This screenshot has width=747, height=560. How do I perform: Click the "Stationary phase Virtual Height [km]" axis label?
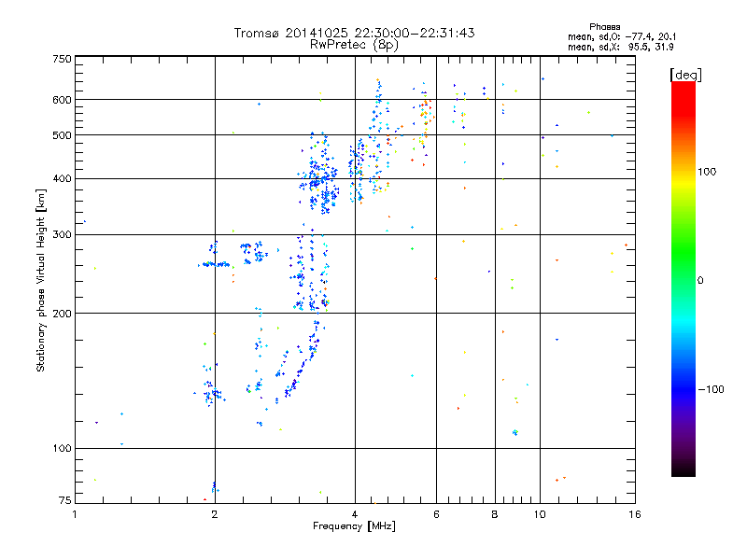tap(40, 280)
